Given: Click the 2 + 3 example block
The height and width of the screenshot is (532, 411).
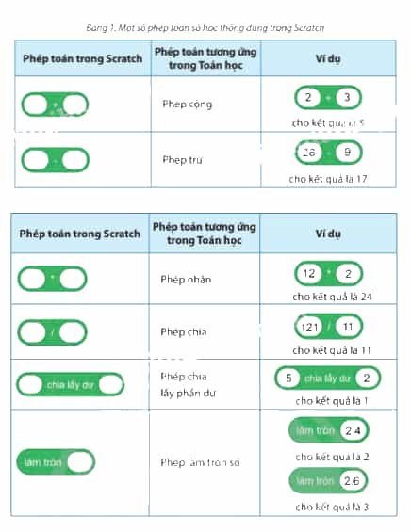Looking at the screenshot, I should [x=328, y=98].
